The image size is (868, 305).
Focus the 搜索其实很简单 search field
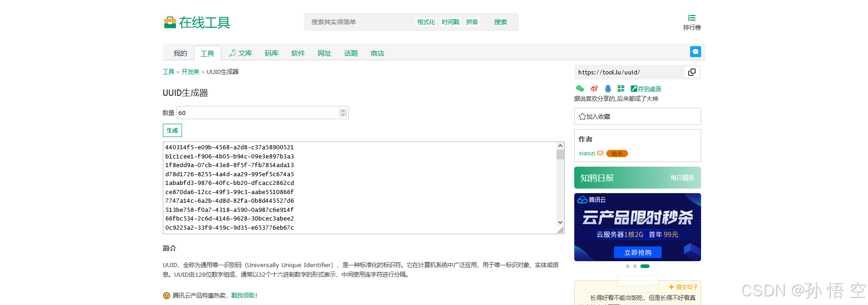point(360,22)
